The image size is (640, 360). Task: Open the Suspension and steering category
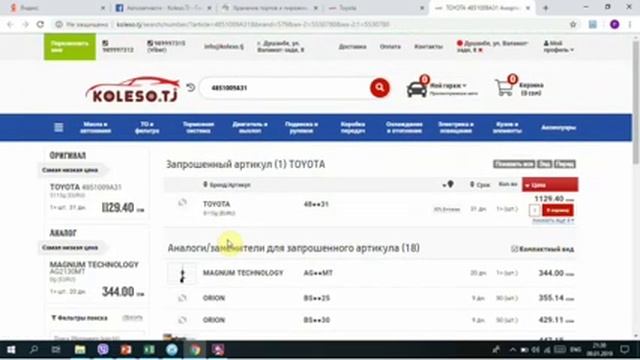pos(301,127)
